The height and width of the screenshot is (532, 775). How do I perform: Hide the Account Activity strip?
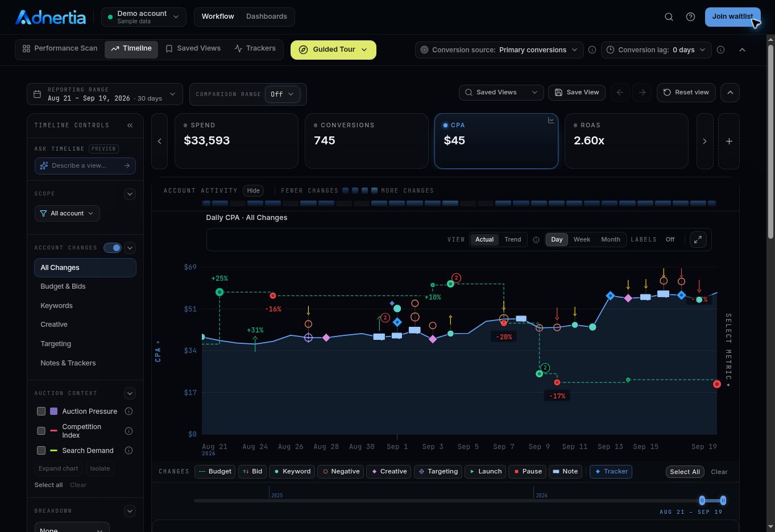[x=253, y=191]
